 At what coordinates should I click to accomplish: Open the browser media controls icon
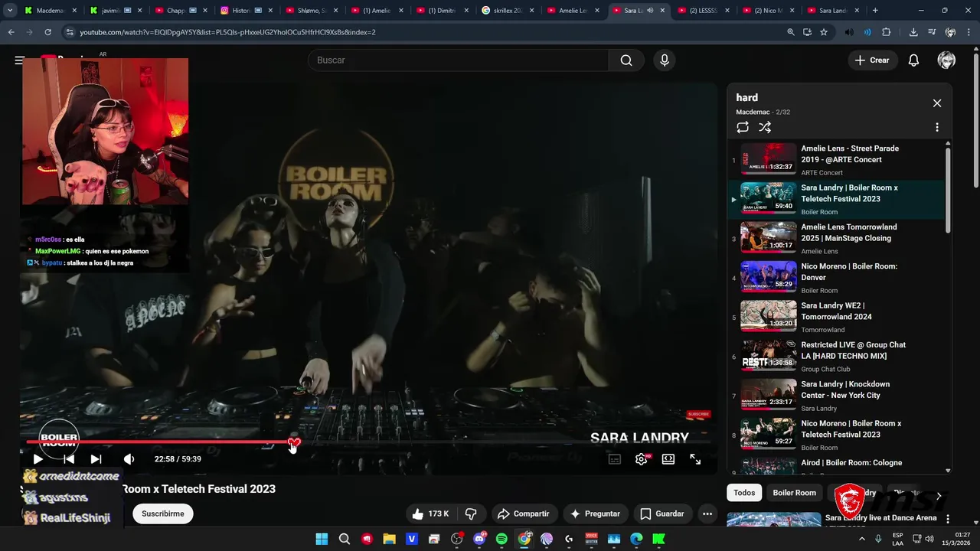932,32
